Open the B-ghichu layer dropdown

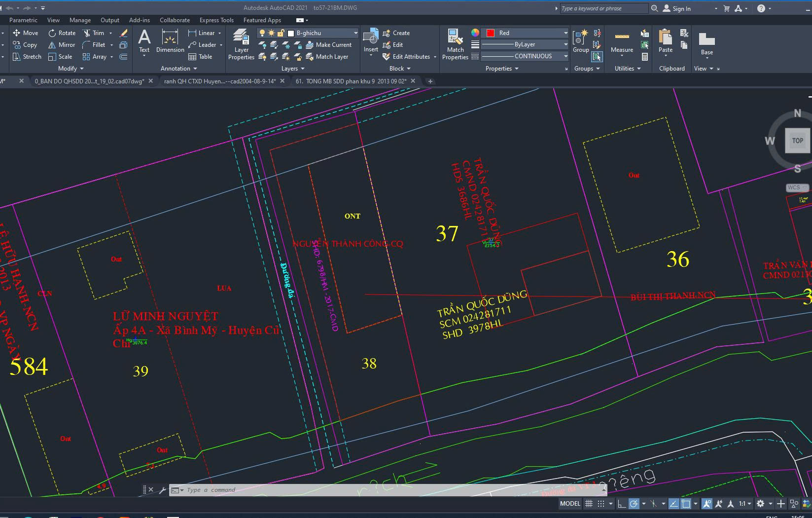pyautogui.click(x=355, y=33)
